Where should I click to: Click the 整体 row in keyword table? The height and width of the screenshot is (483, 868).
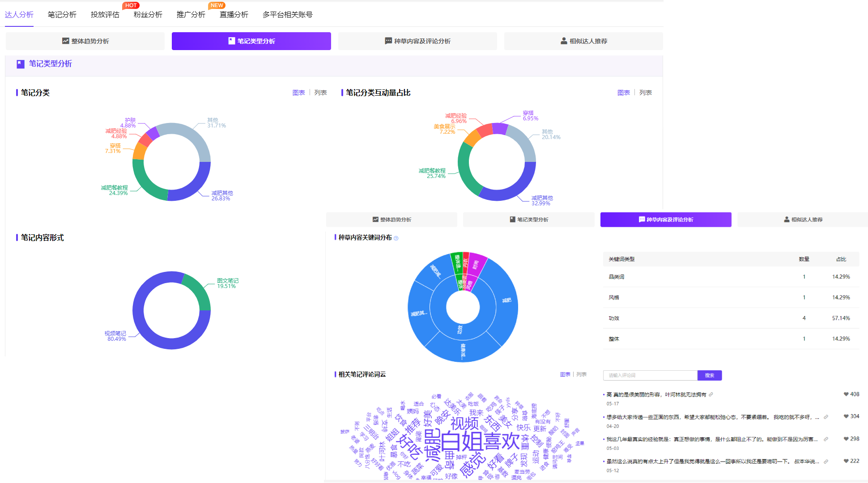click(731, 339)
